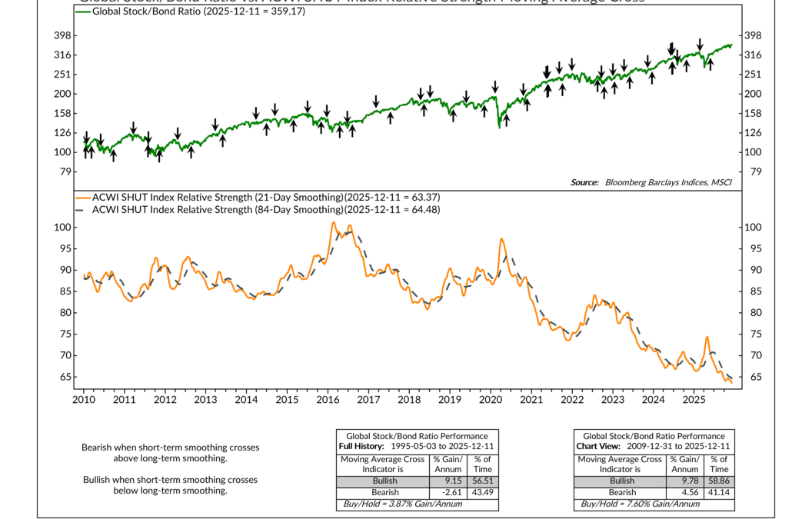Select the 41.14 percent of time cell
The height and width of the screenshot is (519, 812).
pyautogui.click(x=719, y=492)
